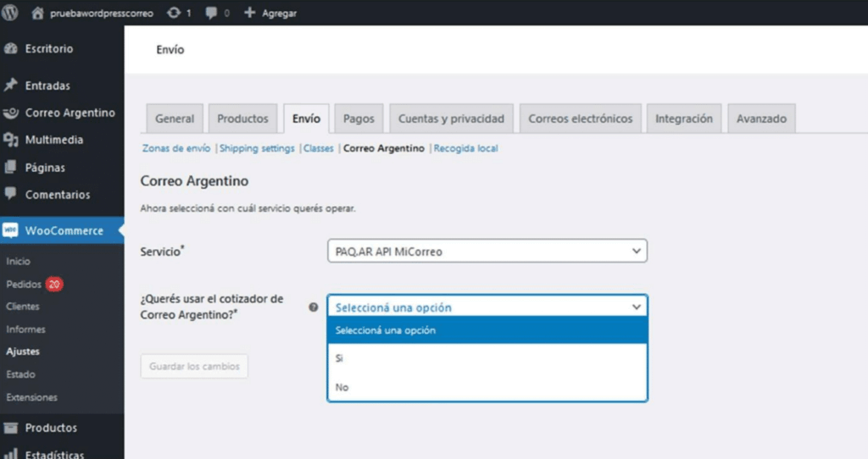Open Correo Argentino sidebar menu
868x459 pixels.
(x=70, y=113)
